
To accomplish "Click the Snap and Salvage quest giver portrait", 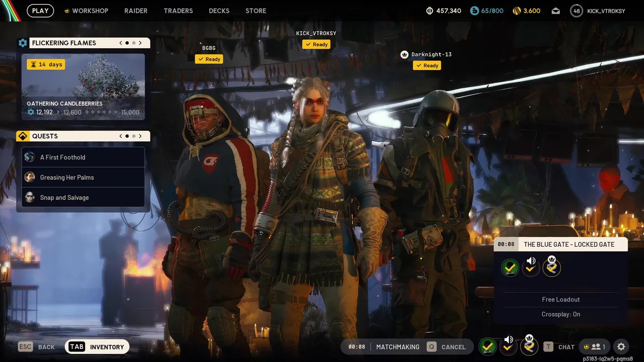I will [30, 198].
